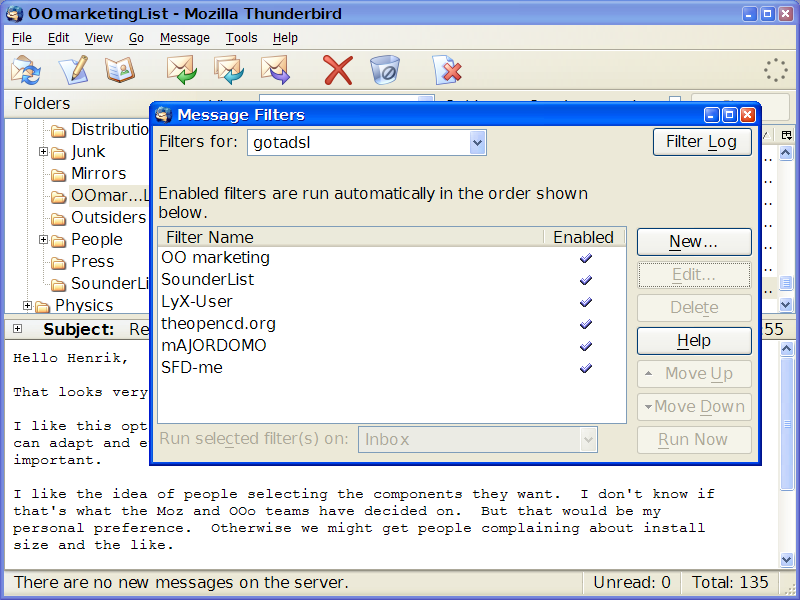Click the Reply All toolbar icon
The width and height of the screenshot is (800, 600).
228,70
